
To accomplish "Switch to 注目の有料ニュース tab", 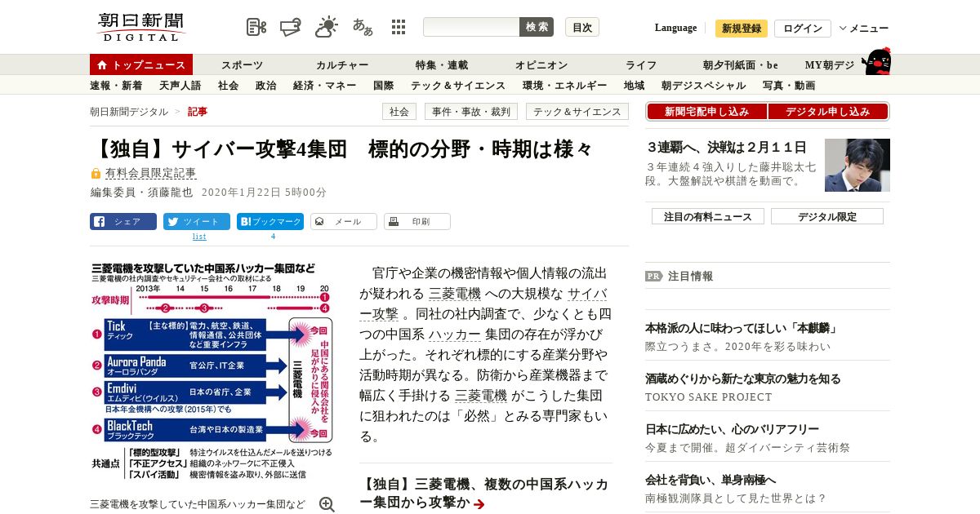I will [x=708, y=216].
